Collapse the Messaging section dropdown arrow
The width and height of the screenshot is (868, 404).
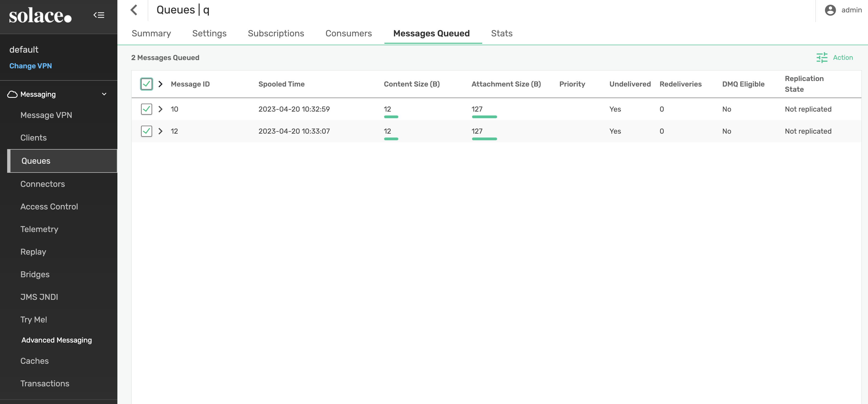pos(104,94)
